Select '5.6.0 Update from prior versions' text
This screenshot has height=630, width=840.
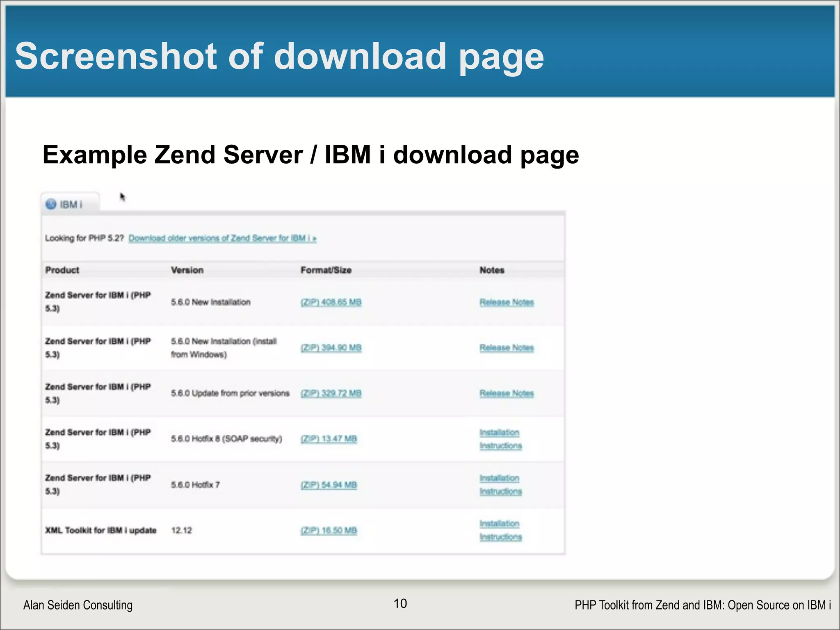point(230,393)
